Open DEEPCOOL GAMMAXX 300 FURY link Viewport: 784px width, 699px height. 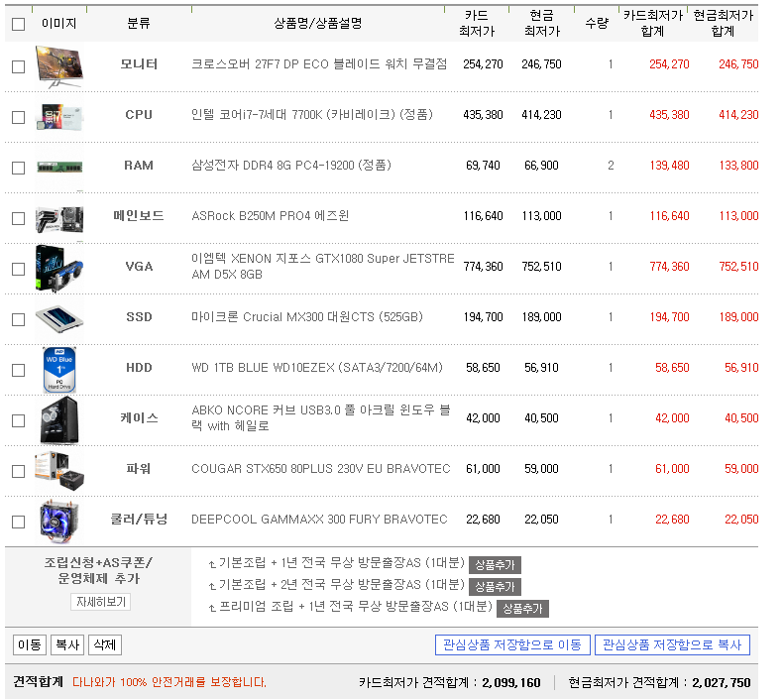[319, 519]
